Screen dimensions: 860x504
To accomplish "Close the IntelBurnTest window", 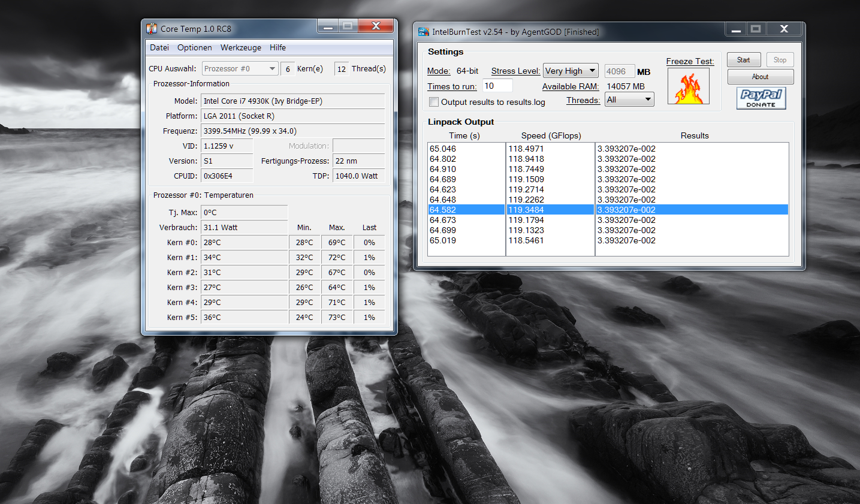I will point(784,29).
